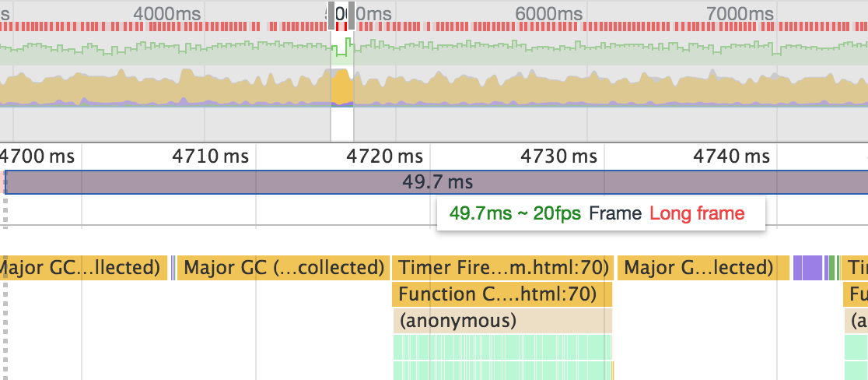Select the 'Major GC (…collected)' event block

(283, 268)
